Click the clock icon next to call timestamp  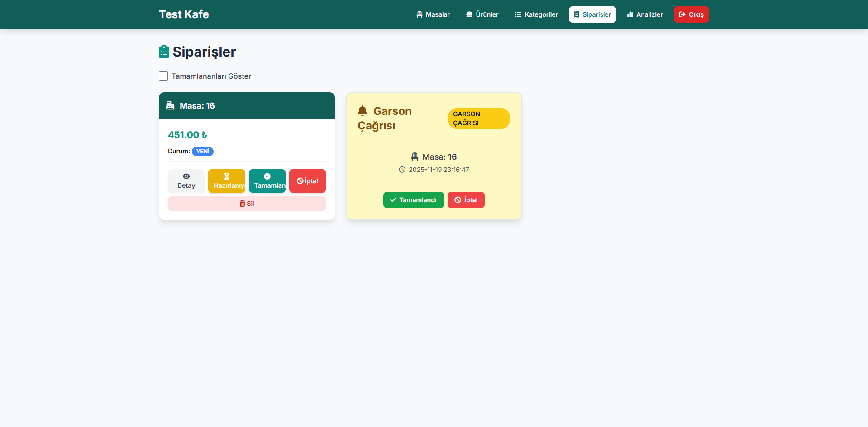[402, 170]
